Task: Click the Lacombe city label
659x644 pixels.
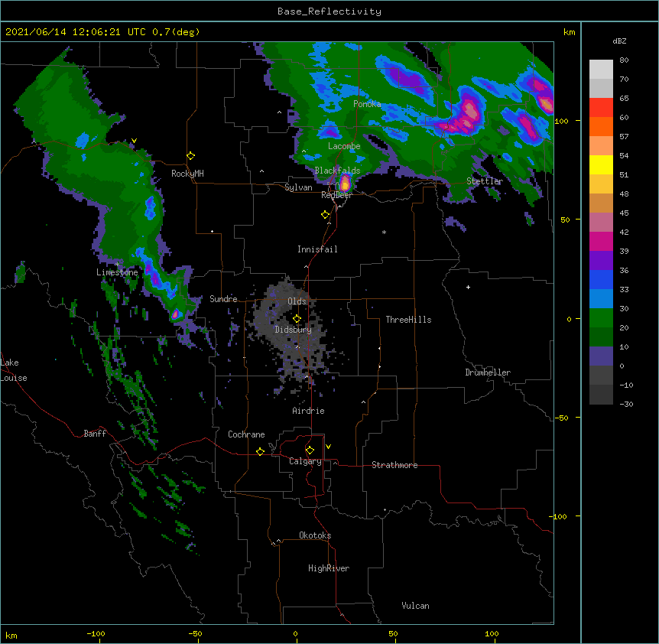Action: pyautogui.click(x=344, y=146)
